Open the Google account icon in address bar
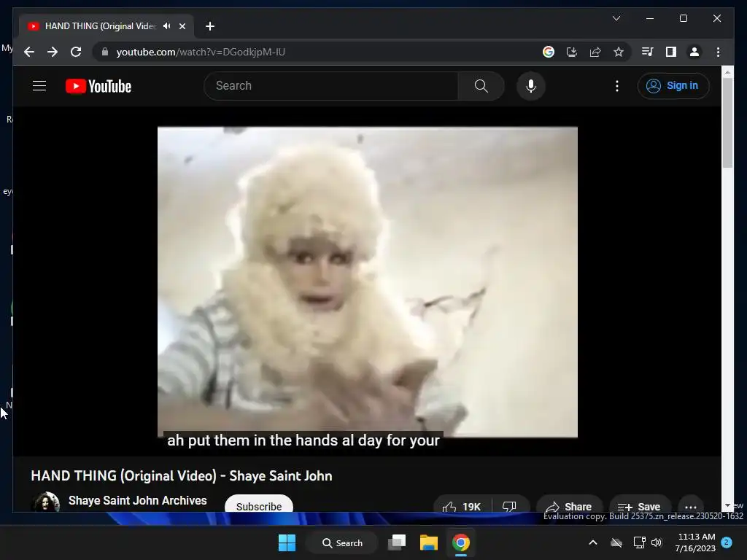The width and height of the screenshot is (747, 560). [549, 52]
